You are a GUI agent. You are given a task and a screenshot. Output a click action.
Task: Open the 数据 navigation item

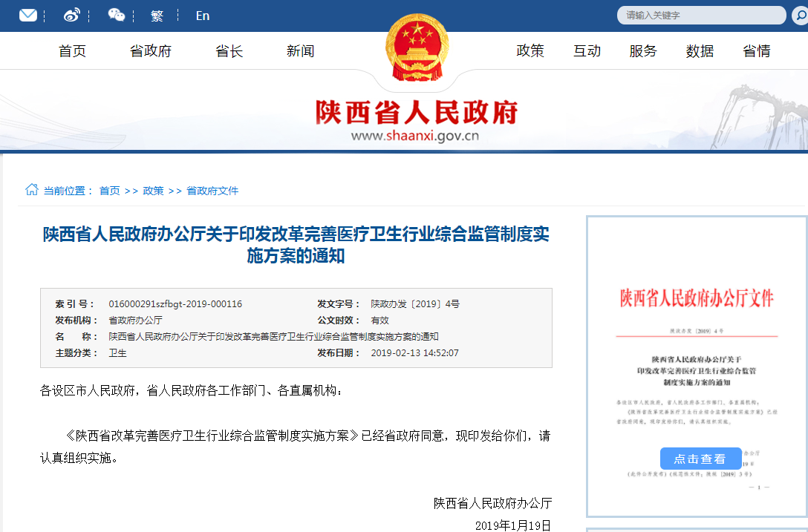[x=700, y=51]
